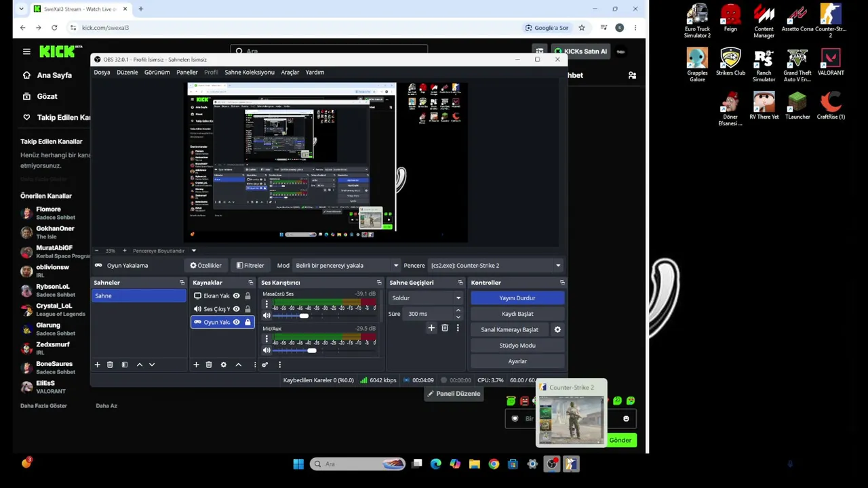This screenshot has height=488, width=868.
Task: Toggle visibility of Ses Çıkış source
Action: pyautogui.click(x=236, y=309)
